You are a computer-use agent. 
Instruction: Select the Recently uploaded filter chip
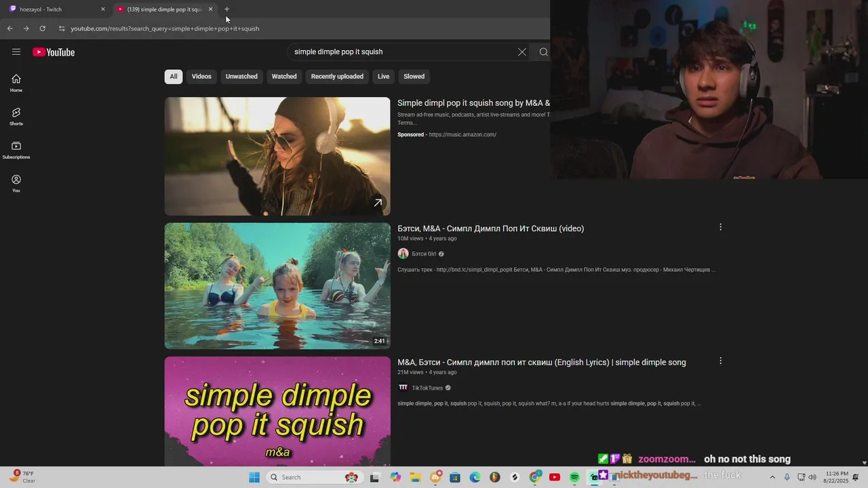coord(337,77)
